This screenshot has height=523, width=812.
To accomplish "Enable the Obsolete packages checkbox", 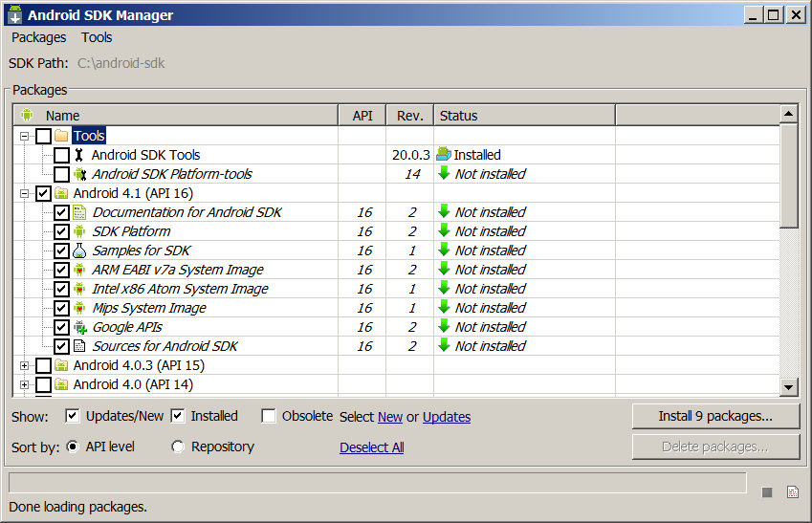I will [269, 416].
